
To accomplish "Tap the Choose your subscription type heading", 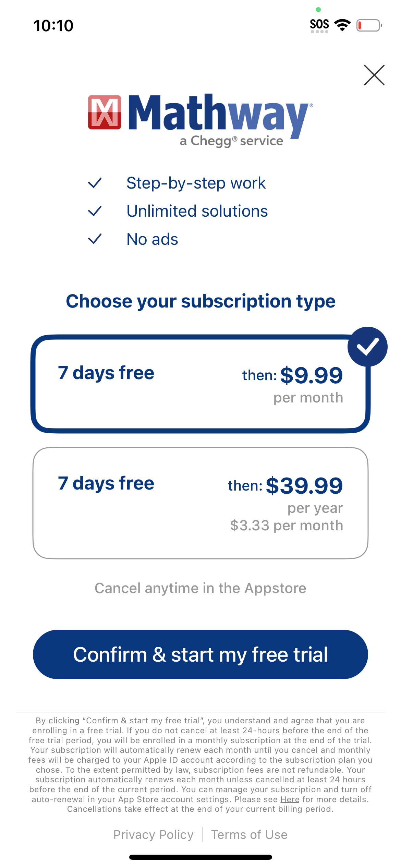I will point(200,301).
